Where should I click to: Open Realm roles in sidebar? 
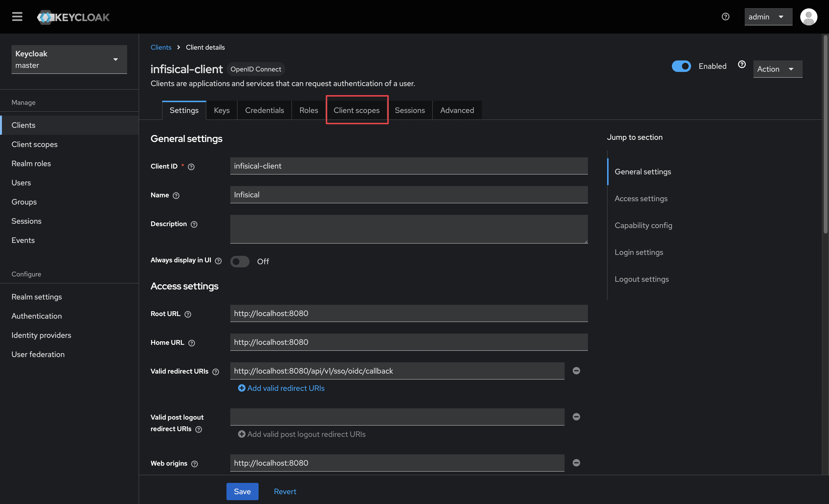[69, 164]
